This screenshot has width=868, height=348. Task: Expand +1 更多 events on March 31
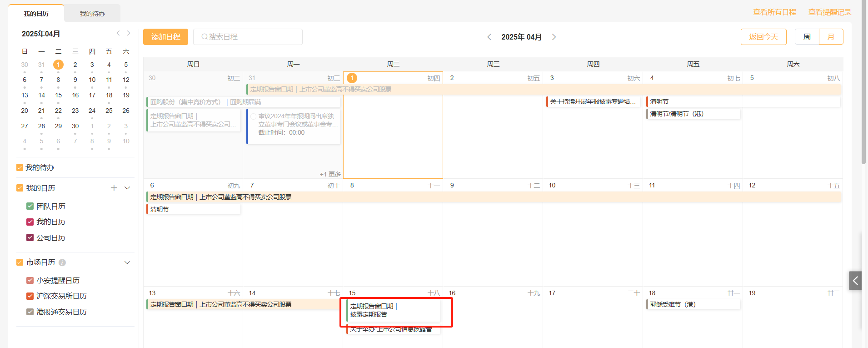pyautogui.click(x=330, y=174)
